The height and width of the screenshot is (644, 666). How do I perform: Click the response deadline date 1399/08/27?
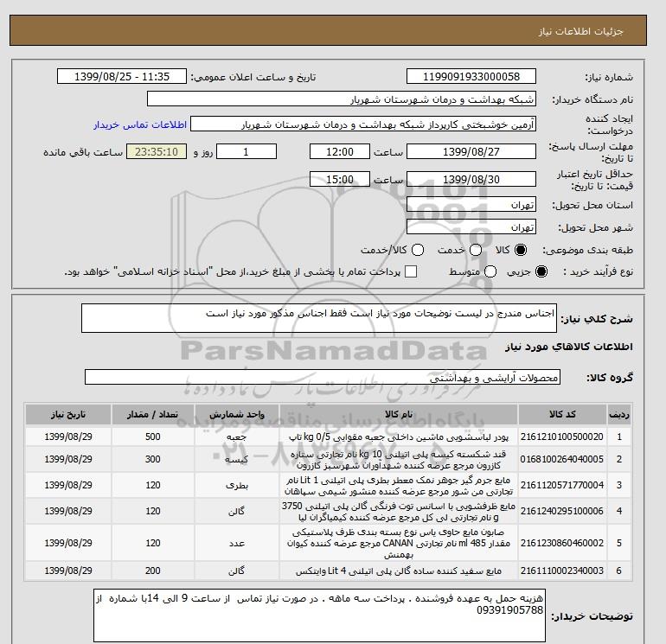point(471,151)
